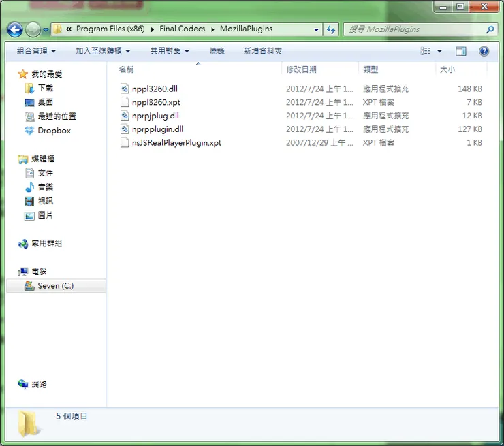504x446 pixels.
Task: Open the Dropbox icon in sidebar
Action: pyautogui.click(x=29, y=131)
